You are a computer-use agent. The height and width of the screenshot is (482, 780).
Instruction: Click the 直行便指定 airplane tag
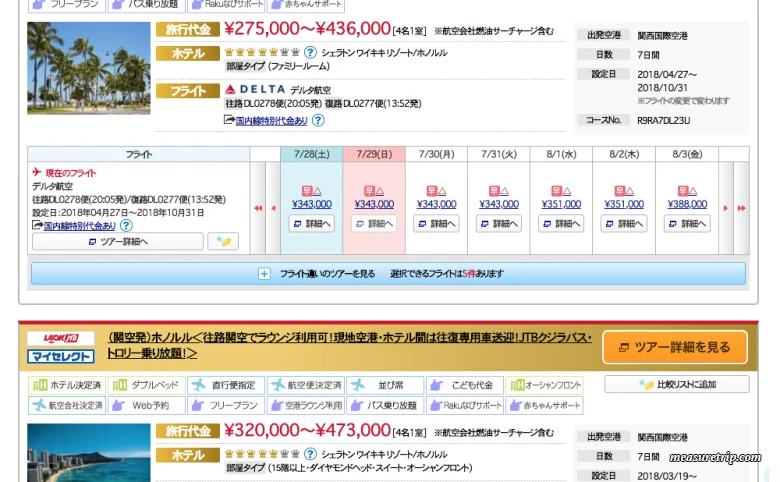click(226, 385)
